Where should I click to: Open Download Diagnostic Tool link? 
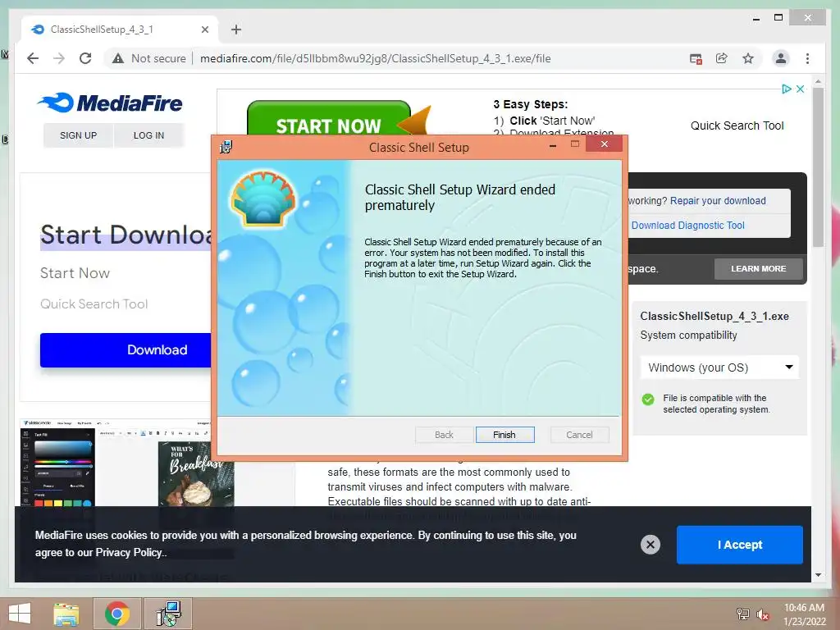(x=688, y=226)
